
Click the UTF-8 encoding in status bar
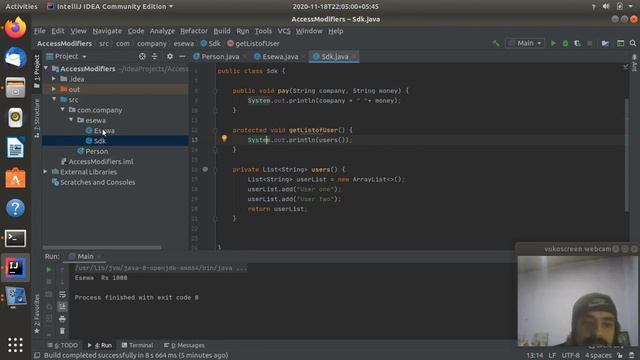click(x=570, y=356)
